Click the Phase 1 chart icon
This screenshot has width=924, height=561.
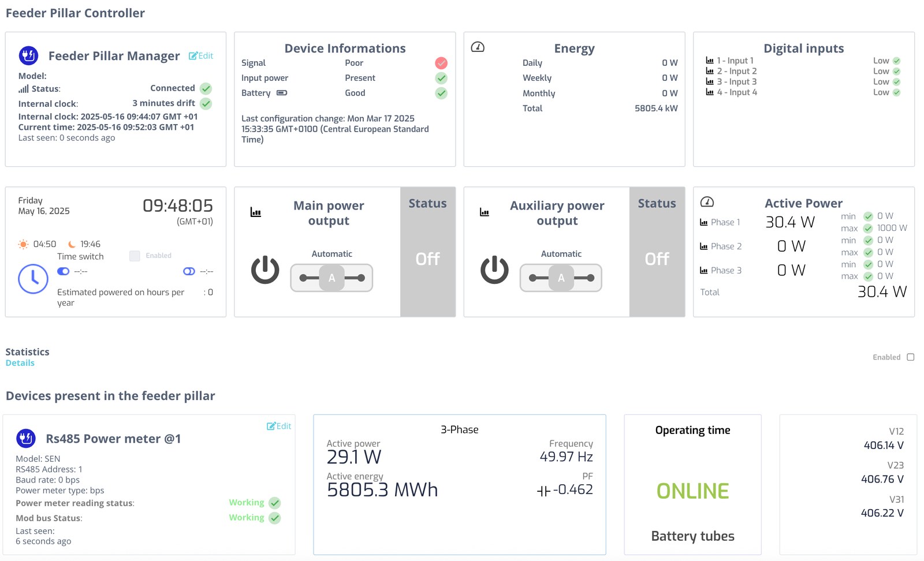[x=704, y=223]
